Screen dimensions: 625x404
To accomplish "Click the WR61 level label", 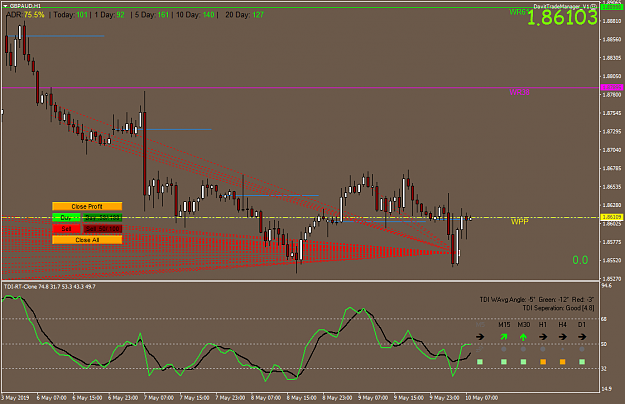I will coord(519,12).
